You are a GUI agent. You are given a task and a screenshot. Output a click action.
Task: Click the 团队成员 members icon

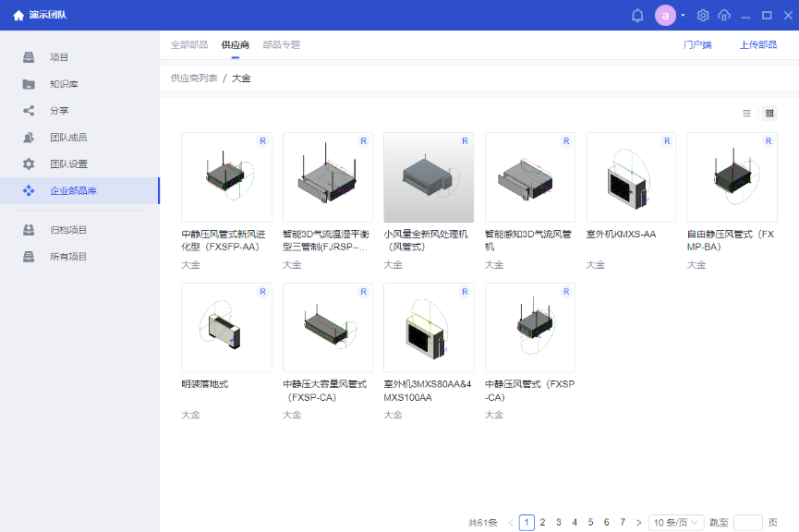29,137
